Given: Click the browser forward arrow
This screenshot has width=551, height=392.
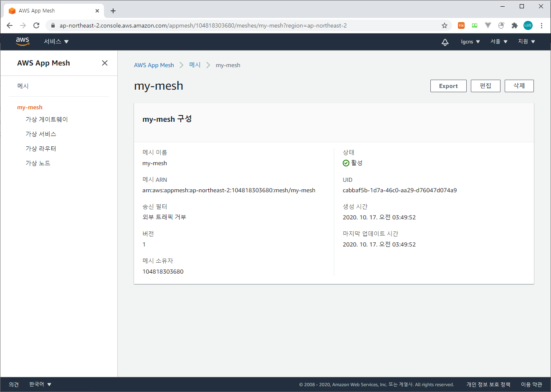Looking at the screenshot, I should [23, 25].
